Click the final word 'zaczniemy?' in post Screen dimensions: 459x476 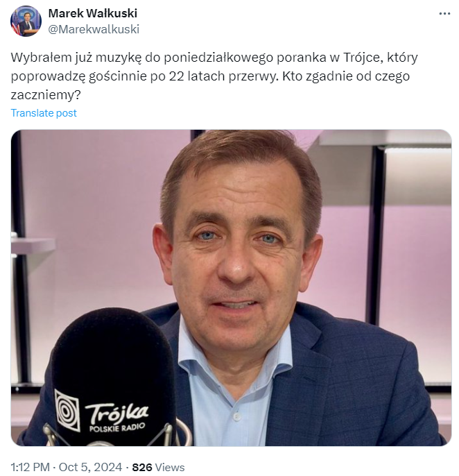46,95
